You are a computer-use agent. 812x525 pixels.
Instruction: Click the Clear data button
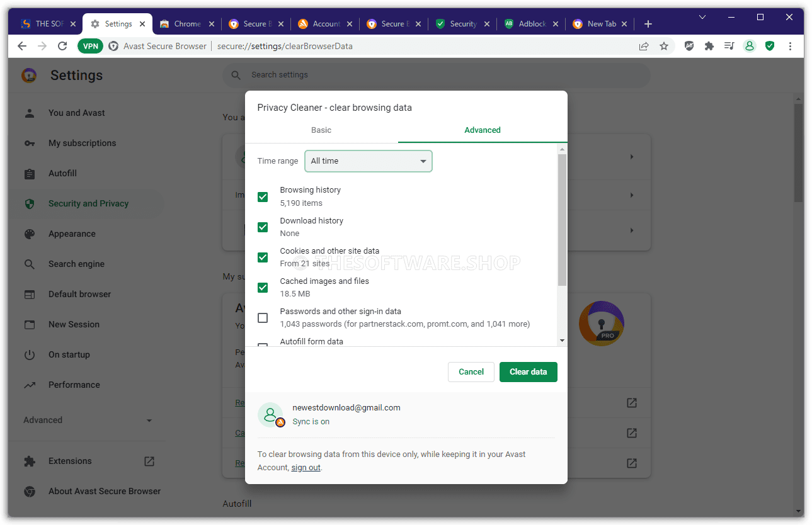coord(529,372)
